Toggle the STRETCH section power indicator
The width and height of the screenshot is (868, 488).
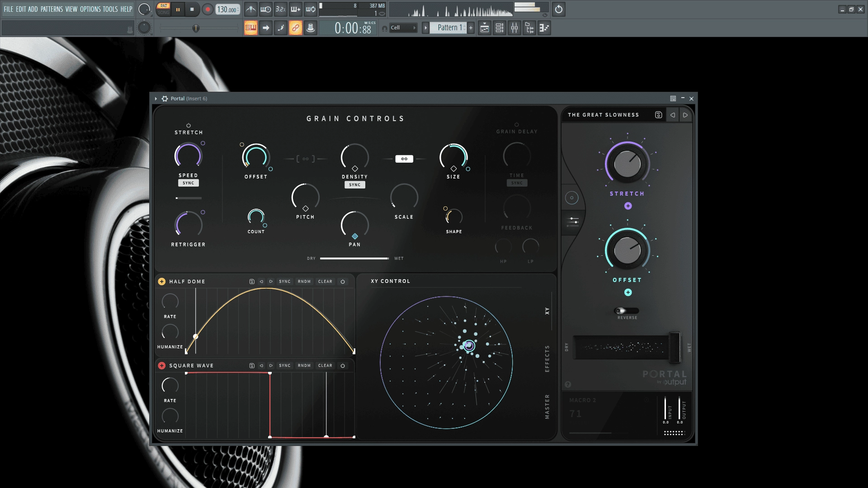[x=189, y=126]
